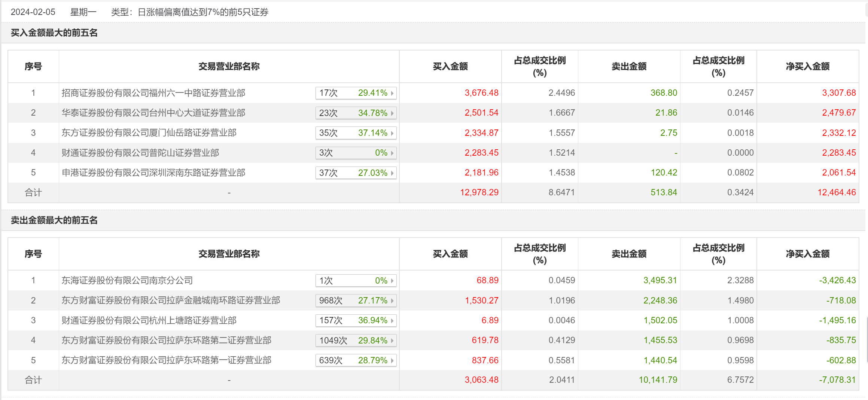Open 申港证券深圳深南东路证券营业部 link
The width and height of the screenshot is (868, 400).
[153, 173]
